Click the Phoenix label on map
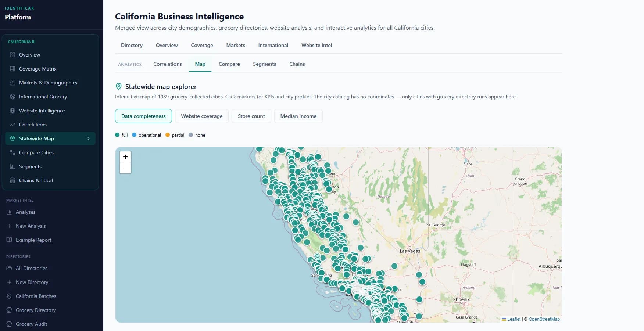The image size is (644, 331). [461, 299]
